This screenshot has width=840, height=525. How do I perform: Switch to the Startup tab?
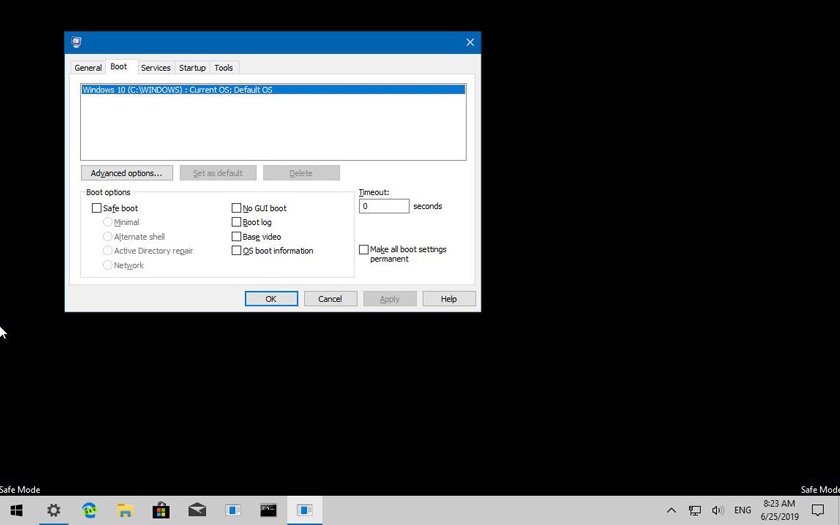192,68
